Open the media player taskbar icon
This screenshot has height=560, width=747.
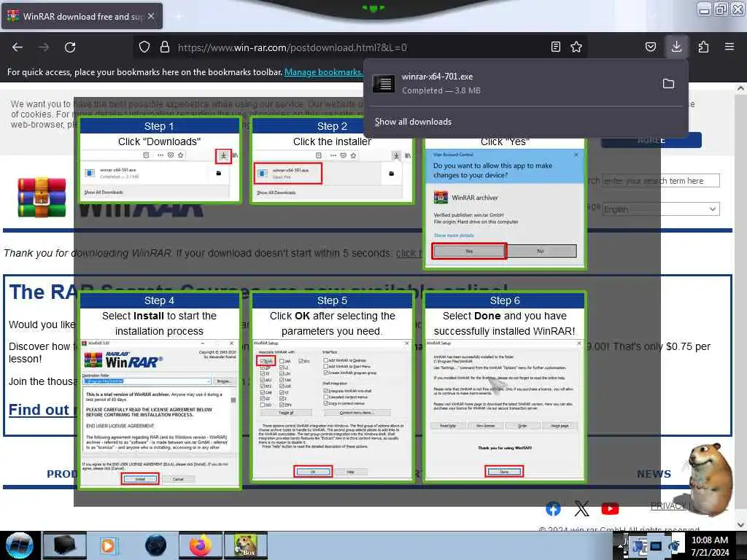pos(109,545)
